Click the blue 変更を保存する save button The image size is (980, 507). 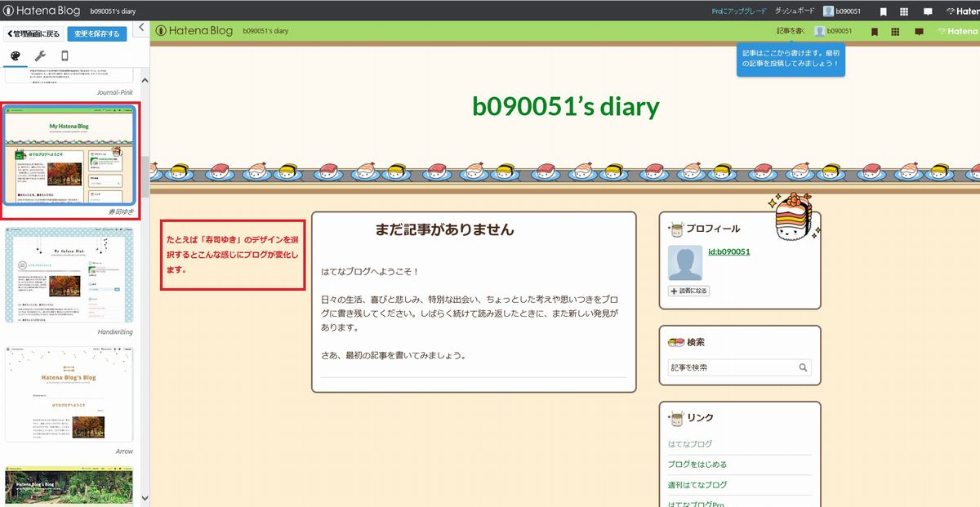[97, 34]
